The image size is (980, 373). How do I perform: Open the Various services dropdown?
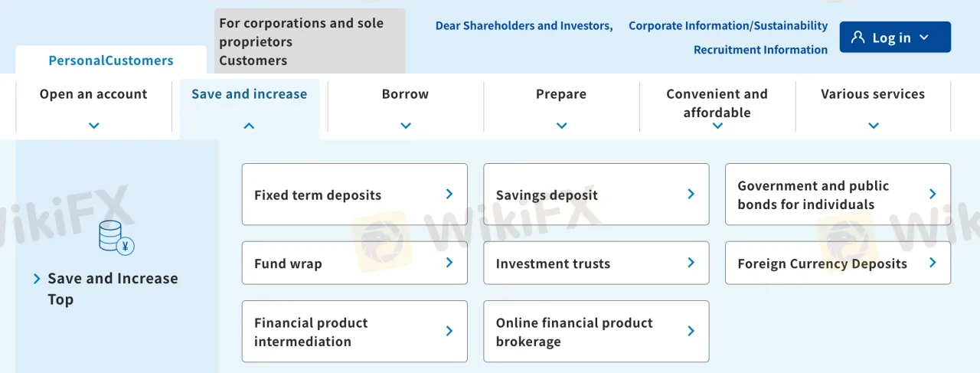873,126
